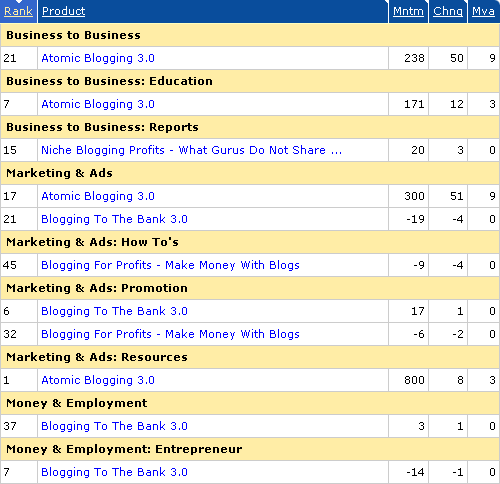This screenshot has width=500, height=484.
Task: Open Blogging To The Bank 3.0 in Entrepreneur
Action: click(114, 472)
